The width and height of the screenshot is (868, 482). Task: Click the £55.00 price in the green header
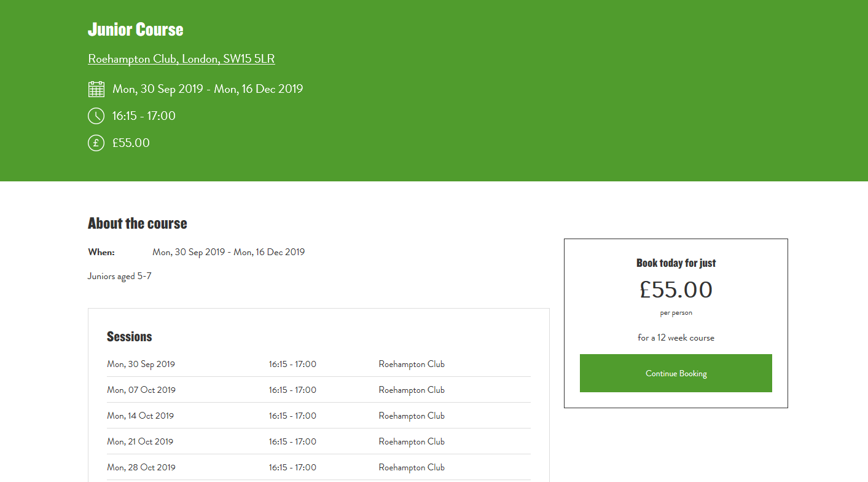pos(131,143)
